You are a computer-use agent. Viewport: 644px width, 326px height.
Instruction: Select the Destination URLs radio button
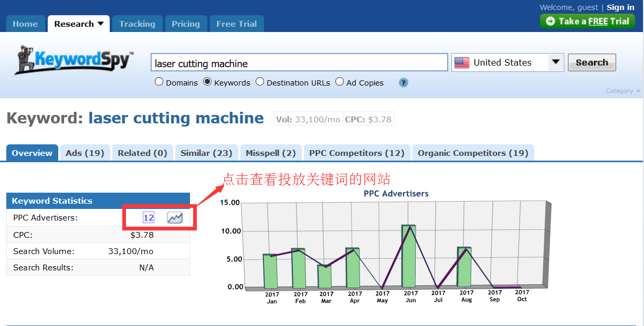(260, 82)
